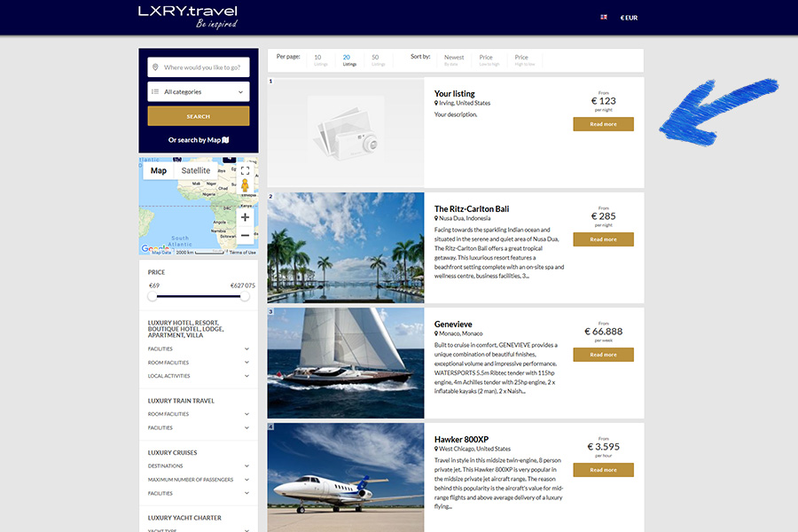The width and height of the screenshot is (798, 532).
Task: Expand Facilities under Luxury Hotel, Resort section
Action: pyautogui.click(x=199, y=349)
